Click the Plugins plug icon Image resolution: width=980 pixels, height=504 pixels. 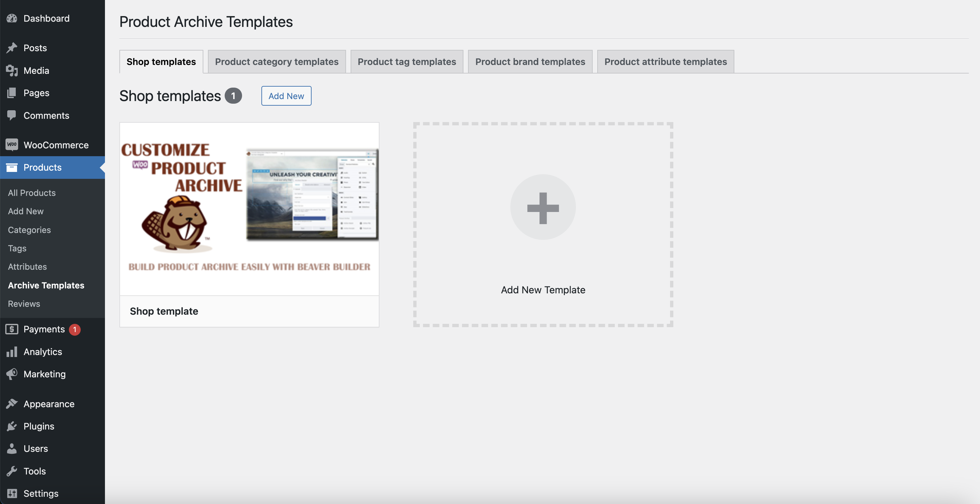[x=12, y=426]
